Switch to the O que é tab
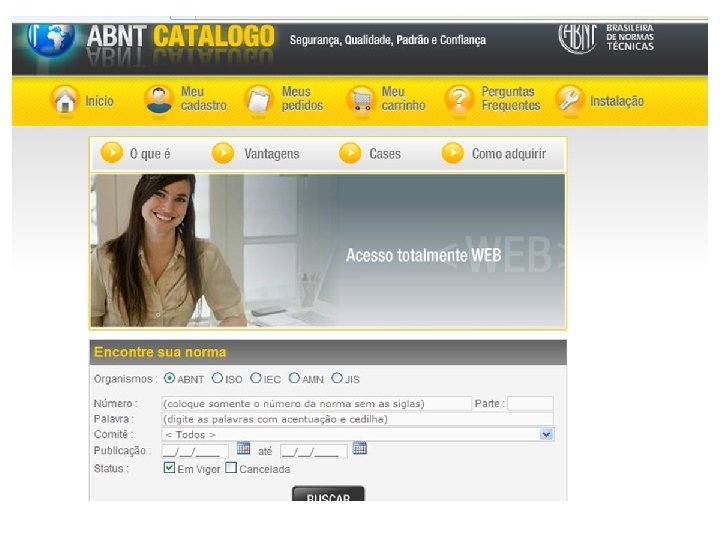The width and height of the screenshot is (720, 540). (150, 153)
